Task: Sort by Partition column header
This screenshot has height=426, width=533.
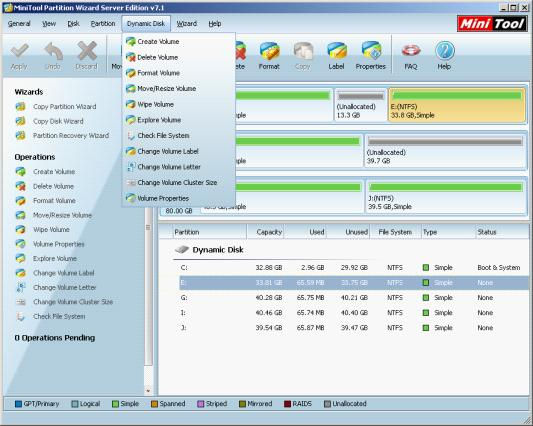Action: [x=209, y=232]
